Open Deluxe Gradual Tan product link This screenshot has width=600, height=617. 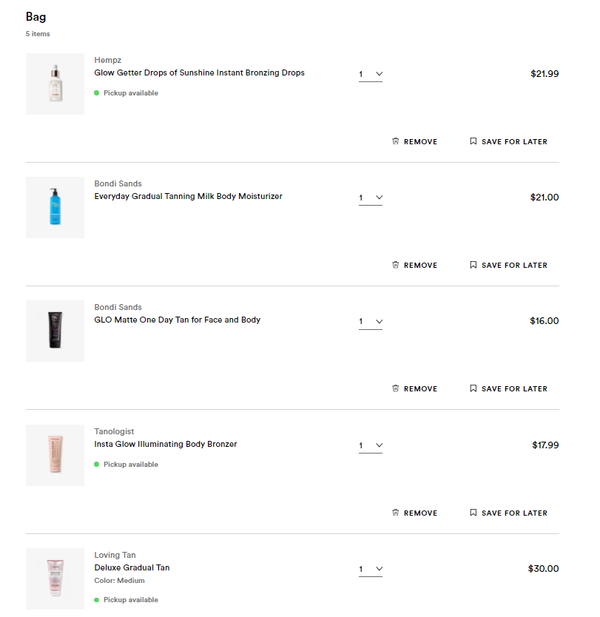click(x=132, y=568)
